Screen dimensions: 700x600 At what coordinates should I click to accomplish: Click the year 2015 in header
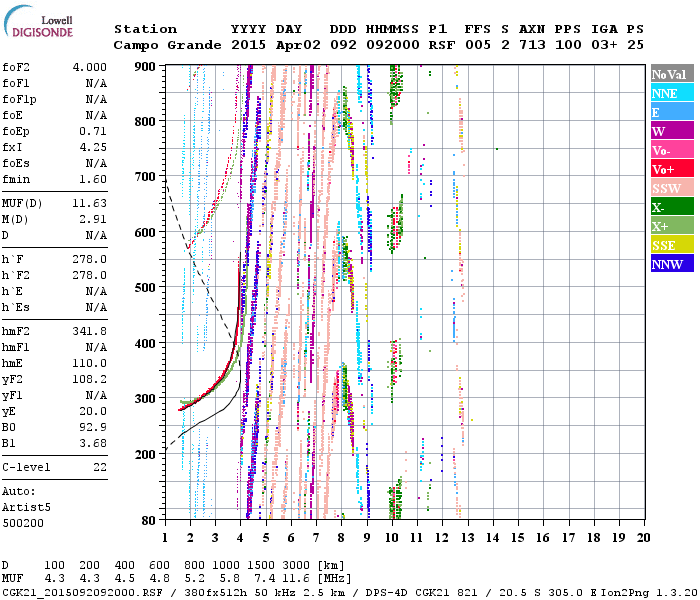pyautogui.click(x=249, y=45)
